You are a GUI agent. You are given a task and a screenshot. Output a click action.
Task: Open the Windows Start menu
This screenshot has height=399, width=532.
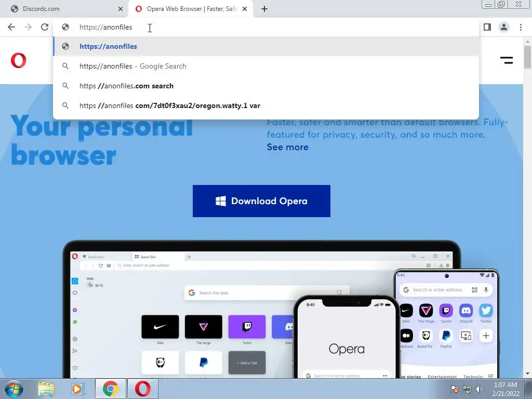click(14, 389)
